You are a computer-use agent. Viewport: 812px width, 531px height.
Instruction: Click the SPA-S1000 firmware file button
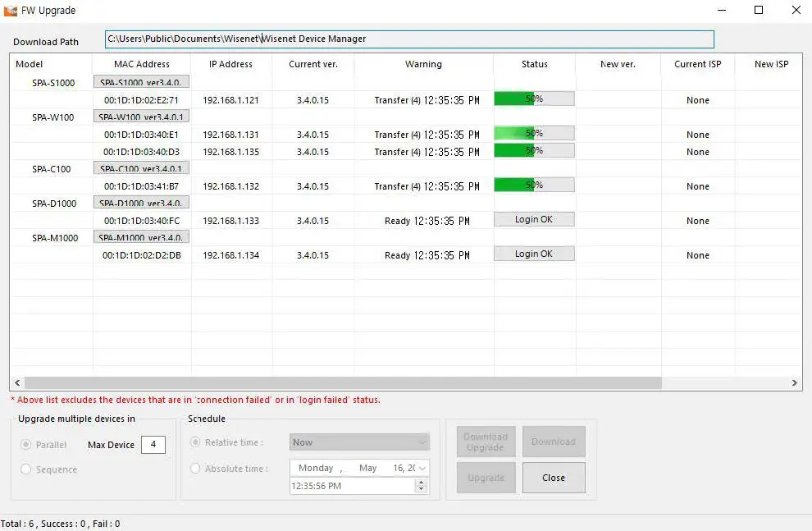(x=141, y=82)
